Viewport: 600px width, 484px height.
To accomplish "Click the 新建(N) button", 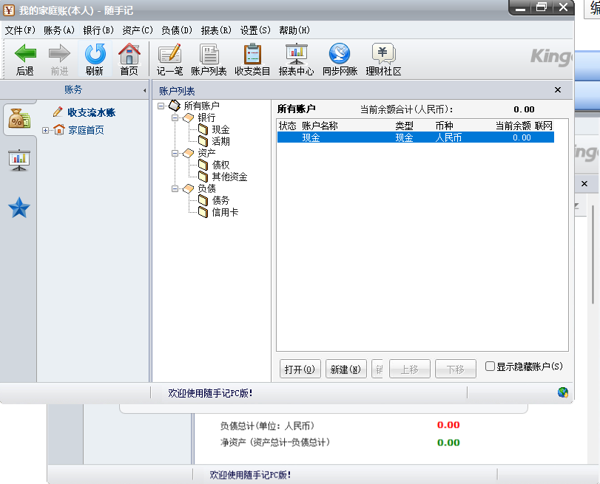I will pyautogui.click(x=346, y=369).
